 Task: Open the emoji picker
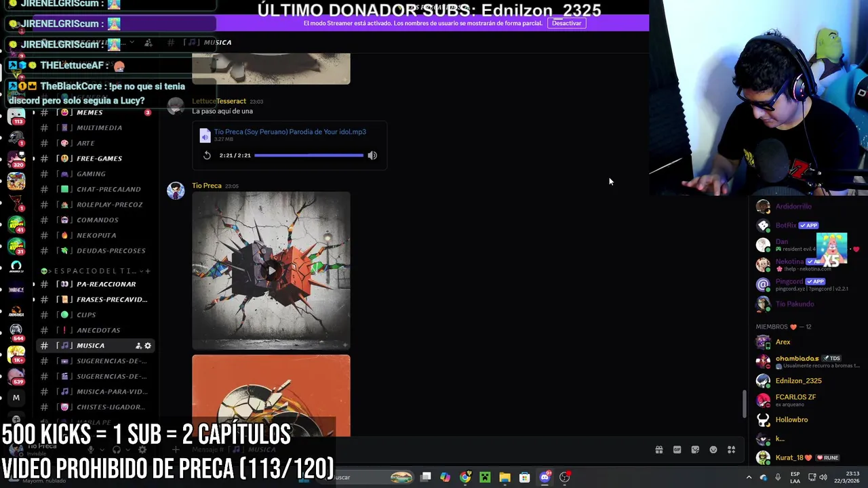(713, 449)
